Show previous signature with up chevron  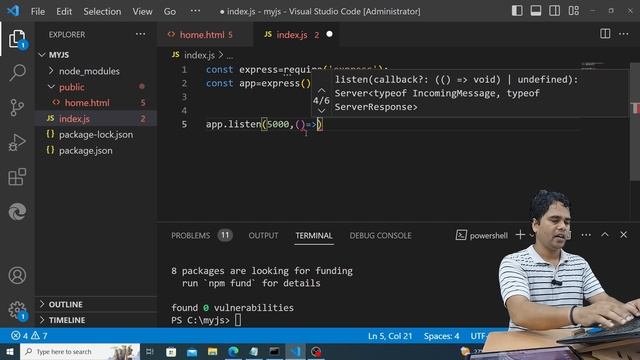322,90
